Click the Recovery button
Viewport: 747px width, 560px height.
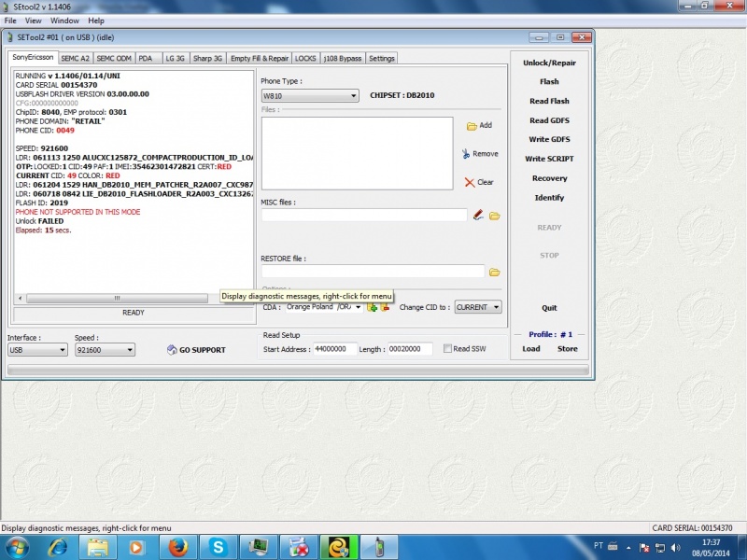point(549,178)
